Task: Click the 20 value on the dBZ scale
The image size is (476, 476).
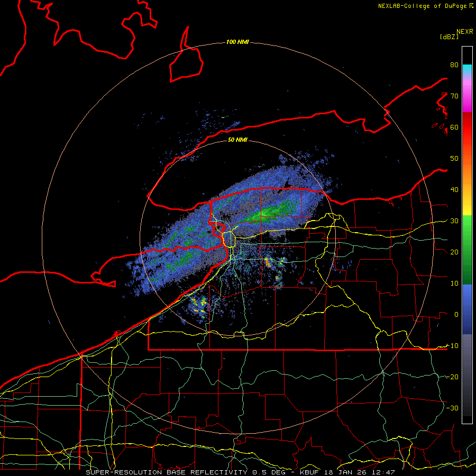Action: (x=454, y=252)
